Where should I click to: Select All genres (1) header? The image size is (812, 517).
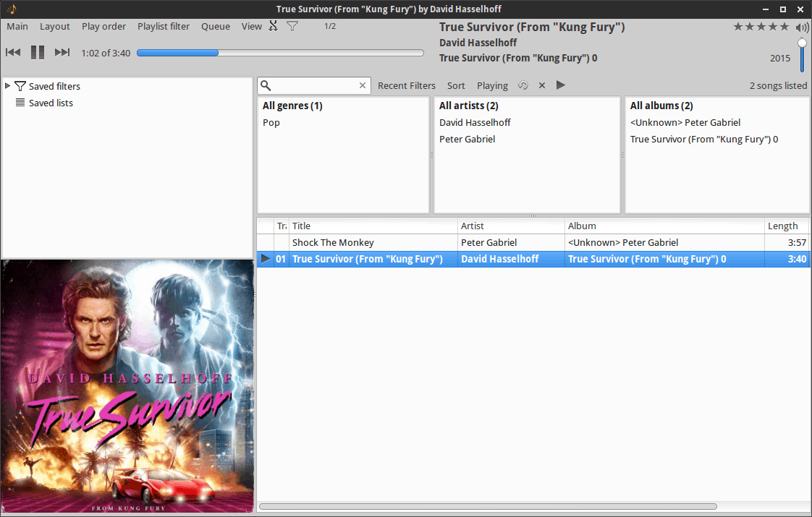[292, 106]
